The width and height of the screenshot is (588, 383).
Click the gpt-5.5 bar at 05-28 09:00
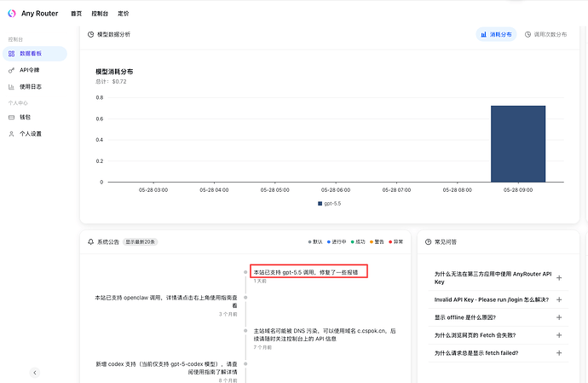[518, 144]
